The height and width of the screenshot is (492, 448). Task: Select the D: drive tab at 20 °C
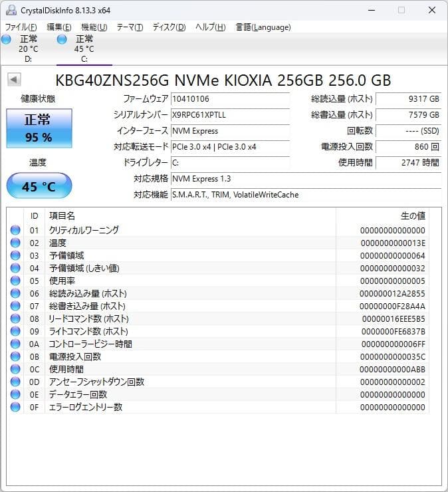point(28,49)
